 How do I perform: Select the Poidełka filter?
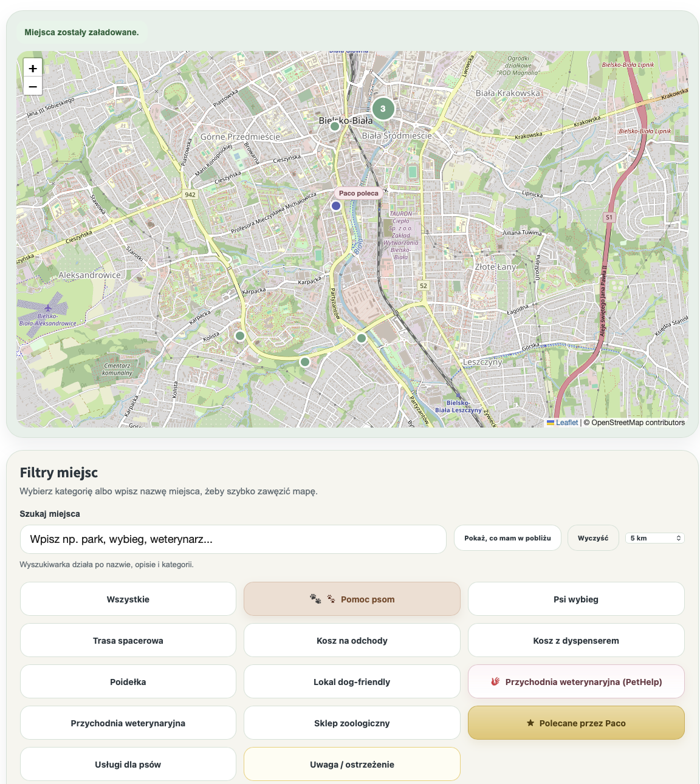coord(128,682)
